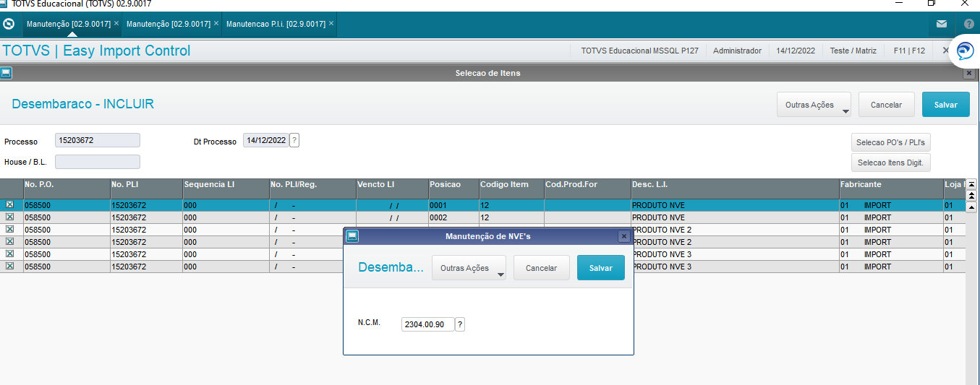Click Selecao PO's / PLI's button

pyautogui.click(x=891, y=142)
